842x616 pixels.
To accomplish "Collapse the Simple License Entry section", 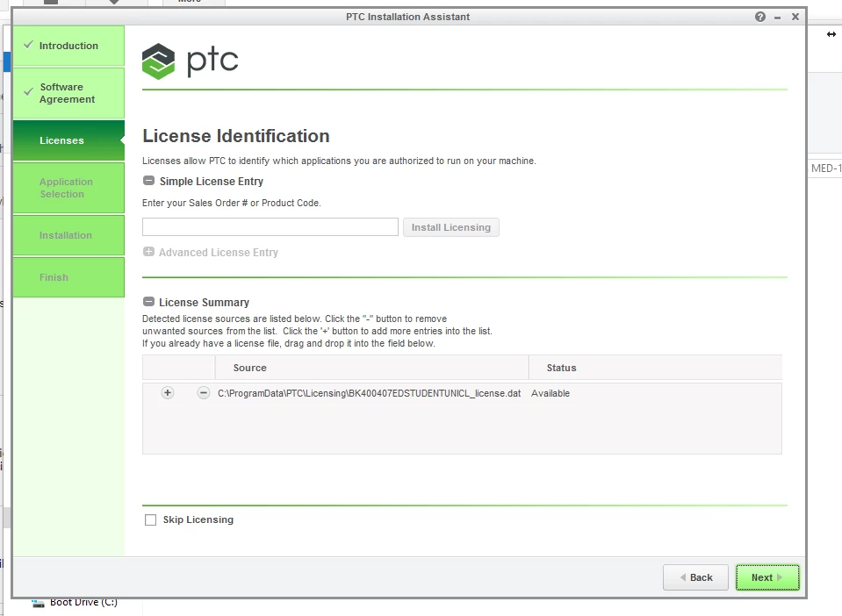I will point(148,181).
